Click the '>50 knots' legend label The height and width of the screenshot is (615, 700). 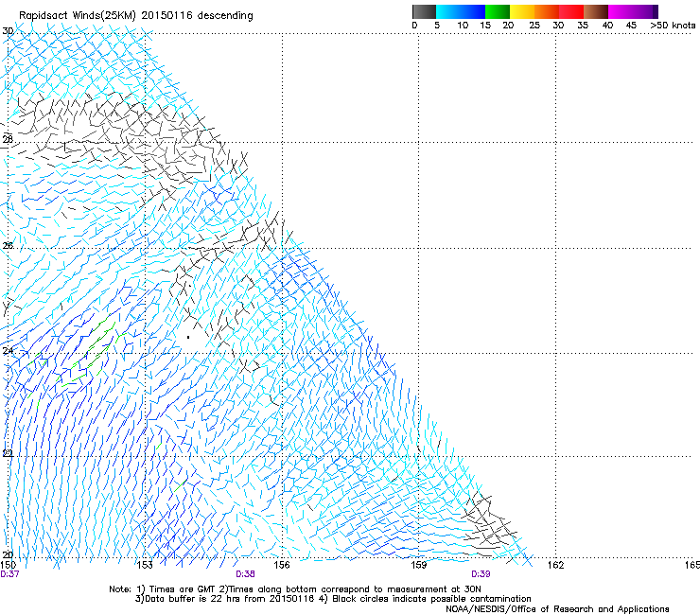673,26
